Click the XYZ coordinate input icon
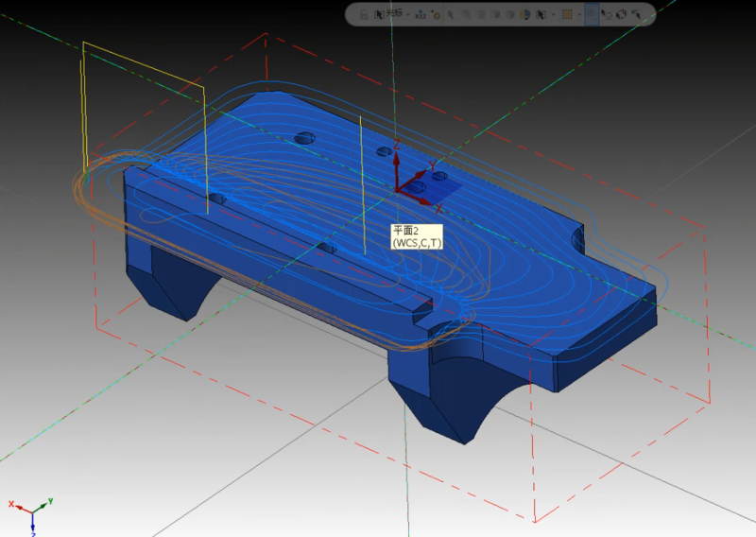 click(421, 14)
